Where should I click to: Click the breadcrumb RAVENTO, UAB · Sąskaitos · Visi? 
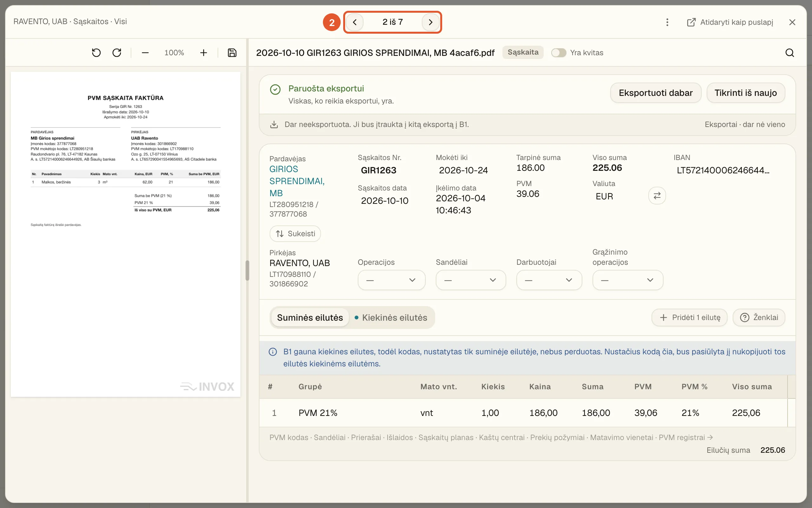[70, 22]
